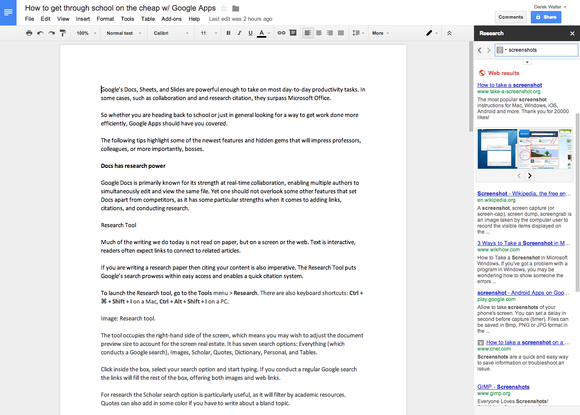Add a comment via toolbar icon
The image size is (580, 415).
[293, 33]
